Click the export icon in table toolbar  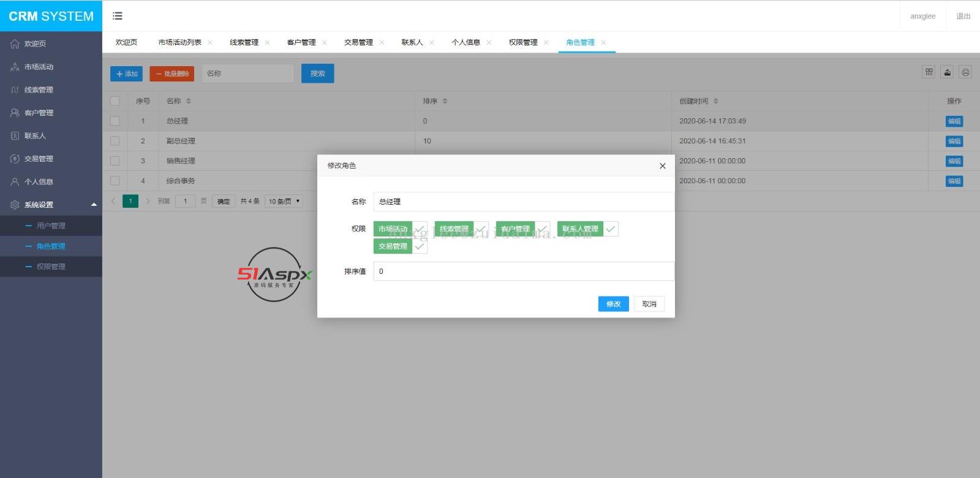point(947,72)
